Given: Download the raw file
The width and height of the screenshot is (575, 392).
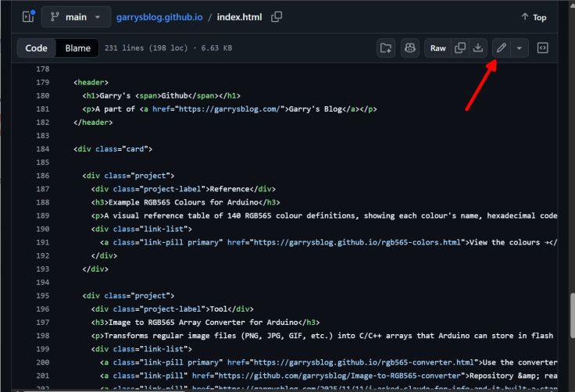Looking at the screenshot, I should [x=478, y=48].
